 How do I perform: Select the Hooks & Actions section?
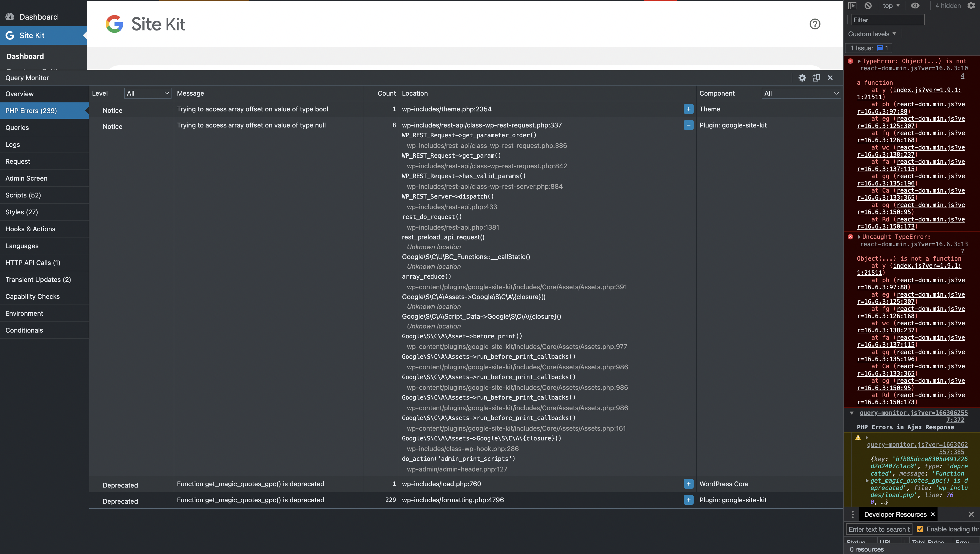30,229
